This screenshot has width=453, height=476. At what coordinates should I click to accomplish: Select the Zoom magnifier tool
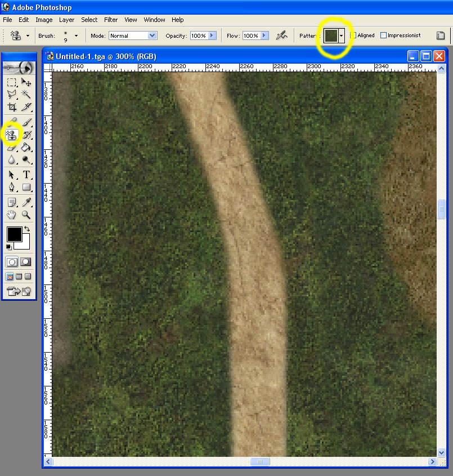coord(26,215)
